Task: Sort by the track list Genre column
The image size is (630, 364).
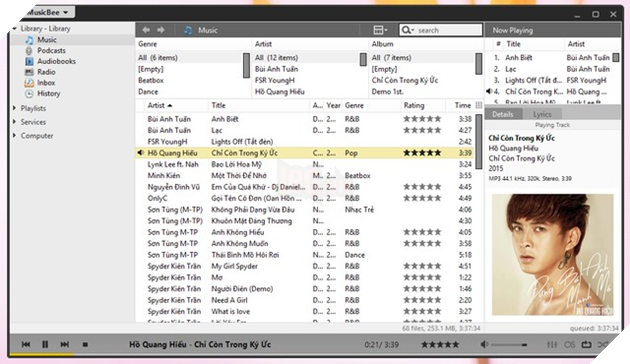Action: point(354,105)
